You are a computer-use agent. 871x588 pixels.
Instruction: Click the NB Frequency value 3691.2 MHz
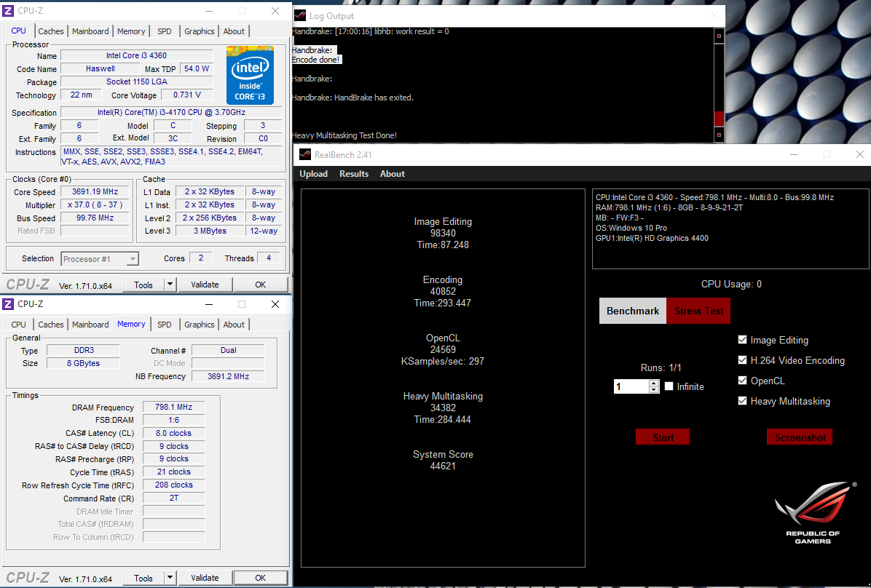(x=228, y=376)
